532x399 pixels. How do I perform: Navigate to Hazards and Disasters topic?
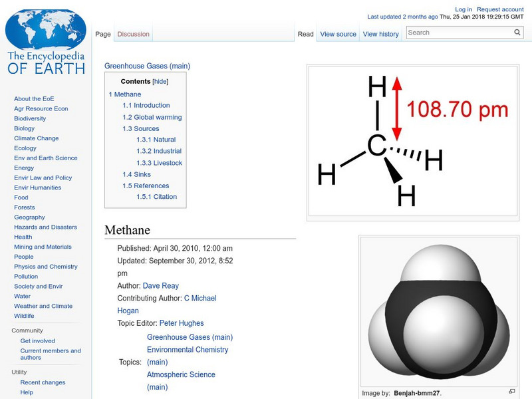tap(45, 227)
